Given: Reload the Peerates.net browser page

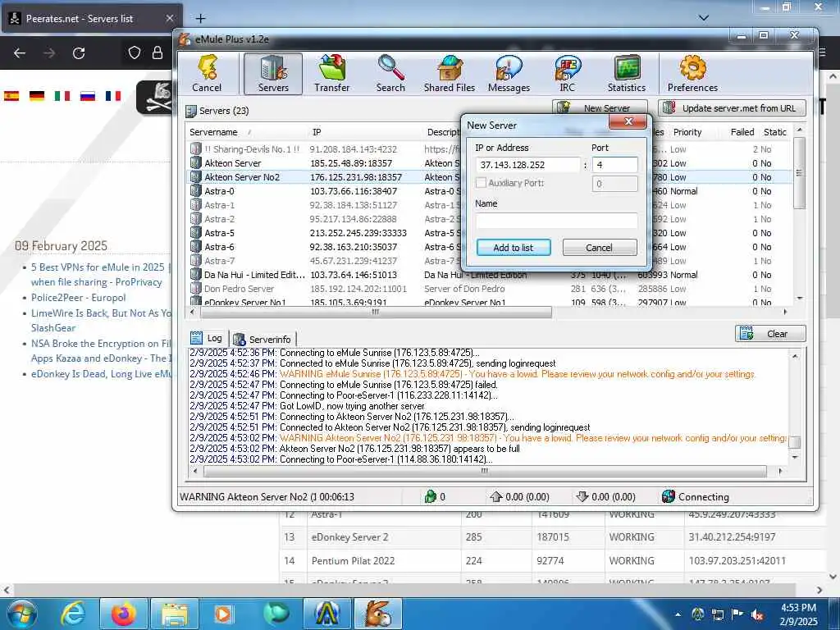Looking at the screenshot, I should coord(79,53).
